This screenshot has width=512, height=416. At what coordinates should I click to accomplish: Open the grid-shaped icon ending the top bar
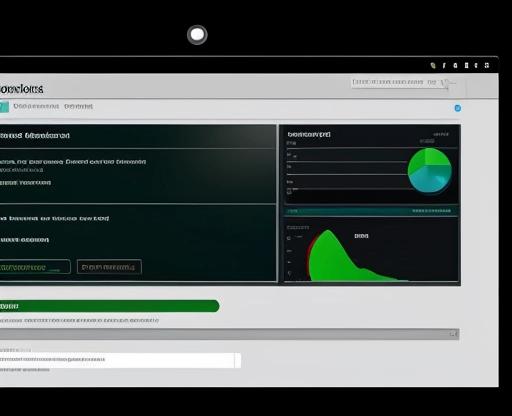pyautogui.click(x=487, y=65)
